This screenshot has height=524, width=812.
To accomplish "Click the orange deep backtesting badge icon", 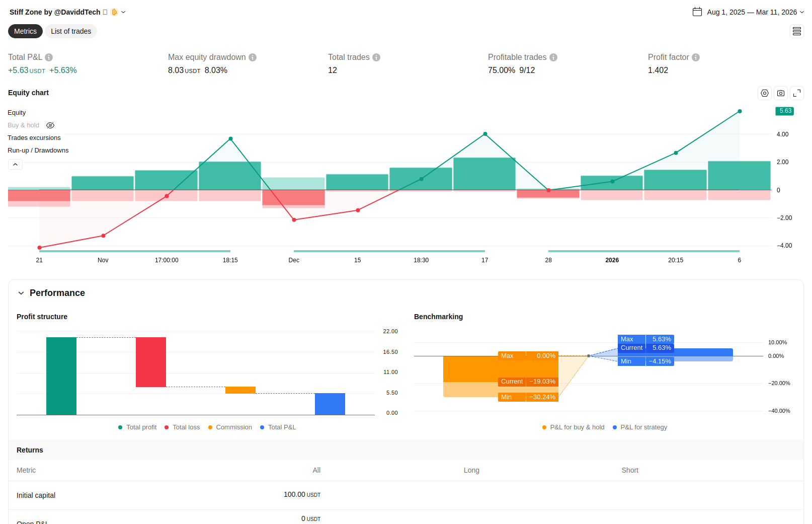I will 114,12.
